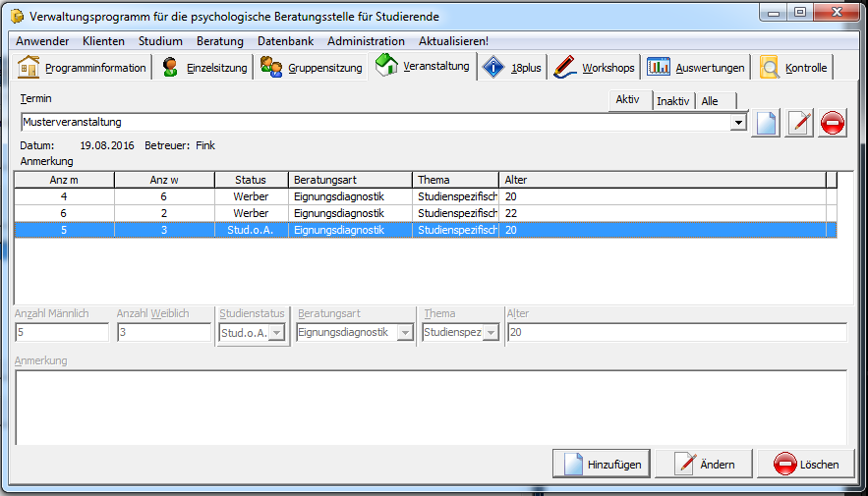Click edit pencil icon beside Termin dropdown
The image size is (868, 496).
tap(799, 124)
